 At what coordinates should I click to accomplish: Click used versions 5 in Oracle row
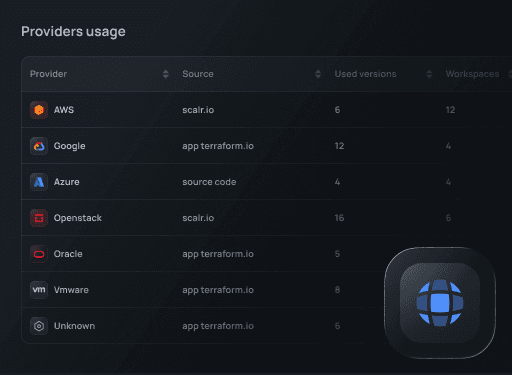(337, 254)
